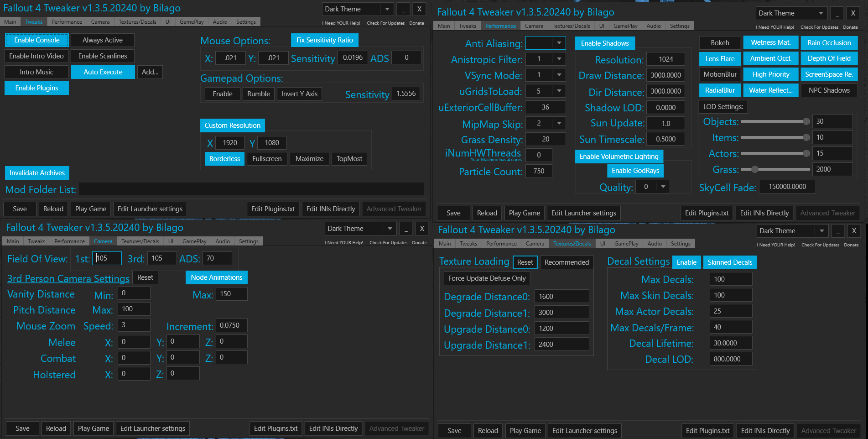Click the Objects LOD slider
This screenshot has width=868, height=439.
(775, 121)
